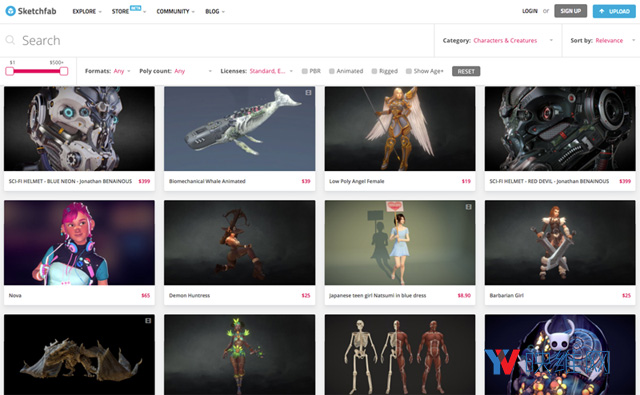This screenshot has width=640, height=395.
Task: Toggle the Animated checkbox
Action: click(x=332, y=71)
